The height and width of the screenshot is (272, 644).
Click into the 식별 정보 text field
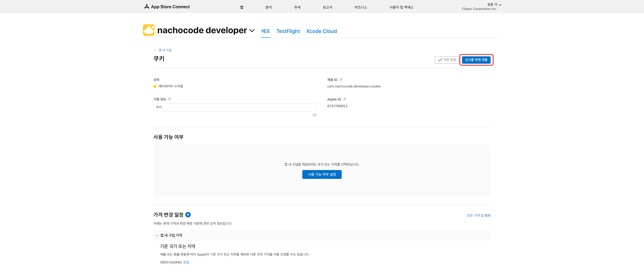click(235, 107)
